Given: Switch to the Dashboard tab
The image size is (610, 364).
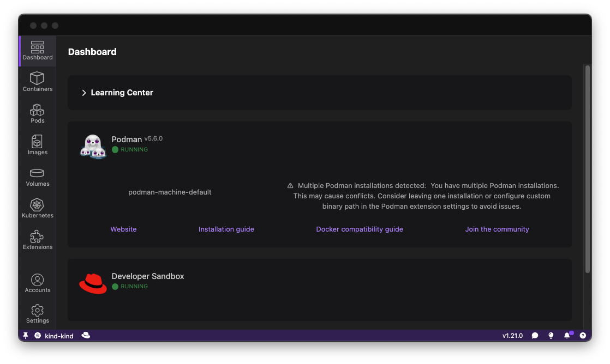Looking at the screenshot, I should (37, 50).
